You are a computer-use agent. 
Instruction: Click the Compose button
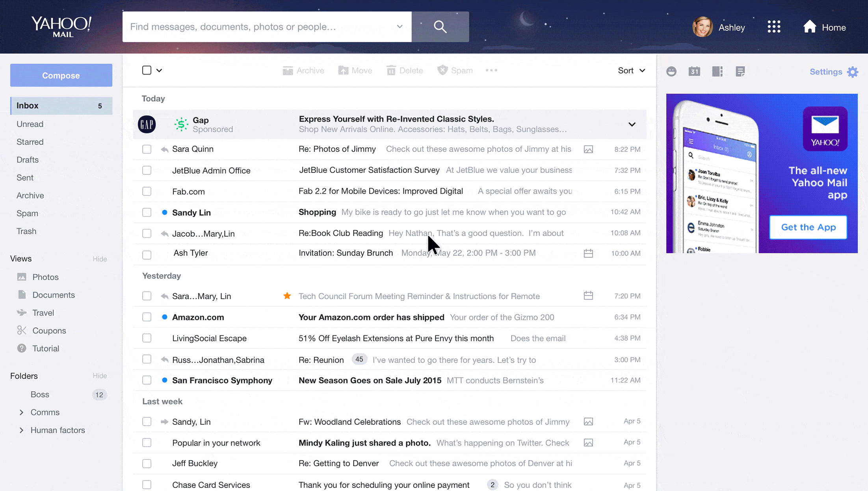(61, 75)
